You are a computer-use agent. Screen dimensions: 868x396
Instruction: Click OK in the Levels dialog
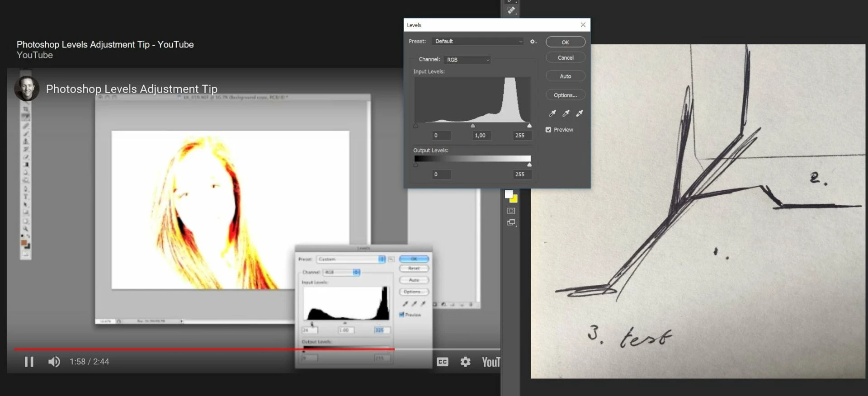(566, 42)
